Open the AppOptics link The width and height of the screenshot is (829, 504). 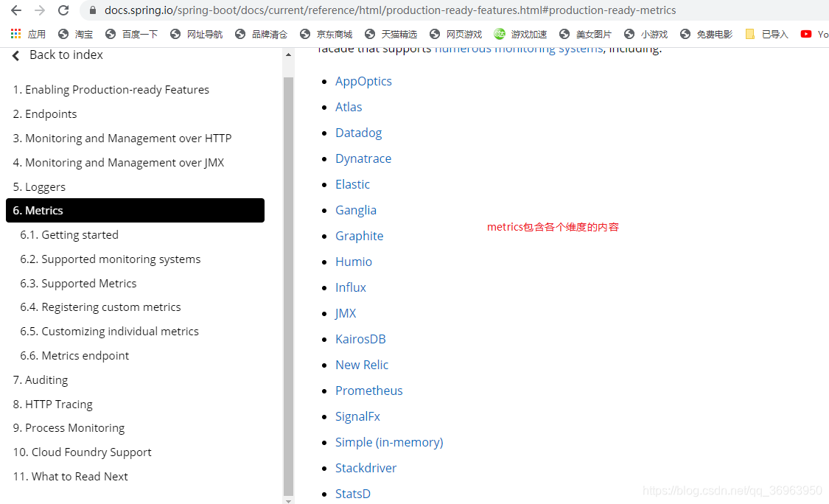click(363, 81)
